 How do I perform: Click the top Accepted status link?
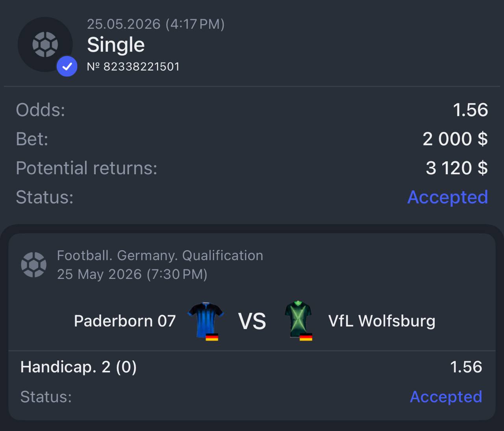[x=448, y=197]
